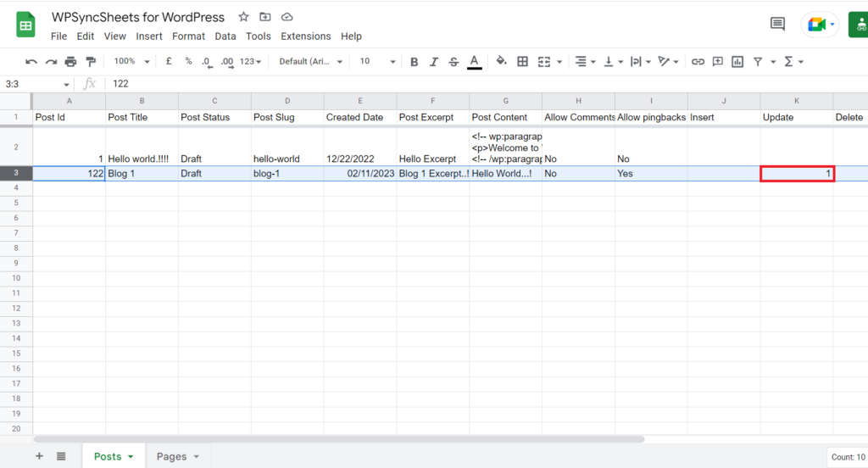868x468 pixels.
Task: Open the font family dropdown
Action: 310,62
